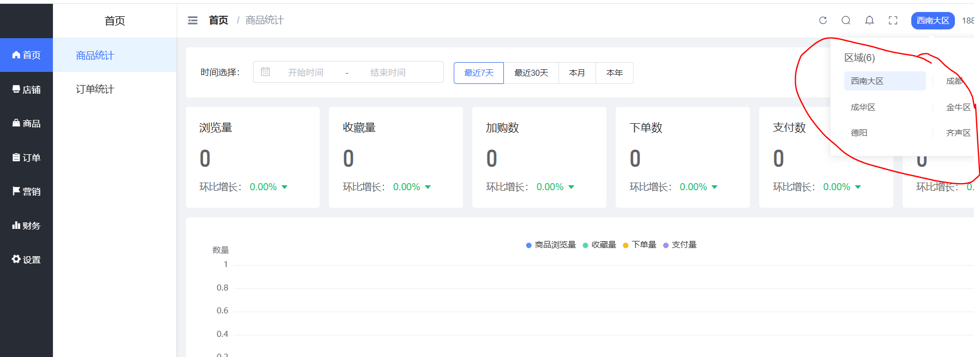Screen dimensions: 980x357
Task: Click the 首页 breadcrumb link
Action: [x=218, y=20]
